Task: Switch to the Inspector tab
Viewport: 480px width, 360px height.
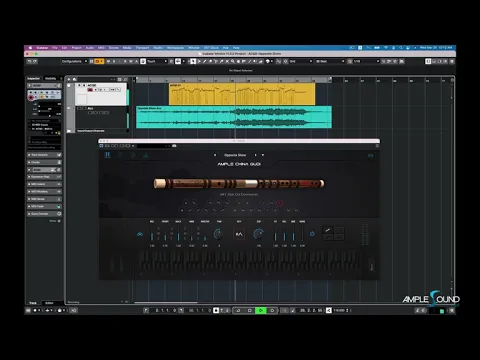Action: click(x=33, y=79)
